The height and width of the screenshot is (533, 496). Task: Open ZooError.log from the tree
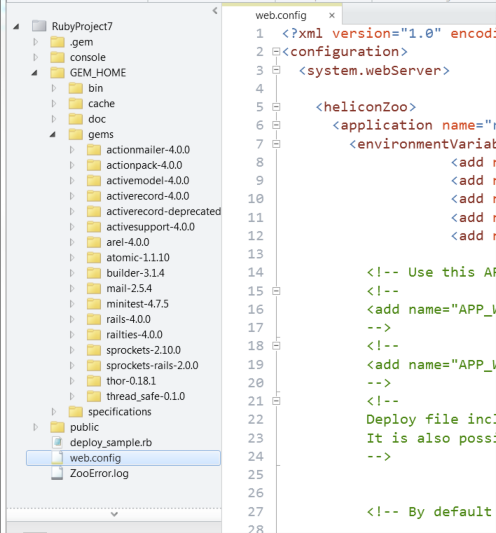[99, 473]
